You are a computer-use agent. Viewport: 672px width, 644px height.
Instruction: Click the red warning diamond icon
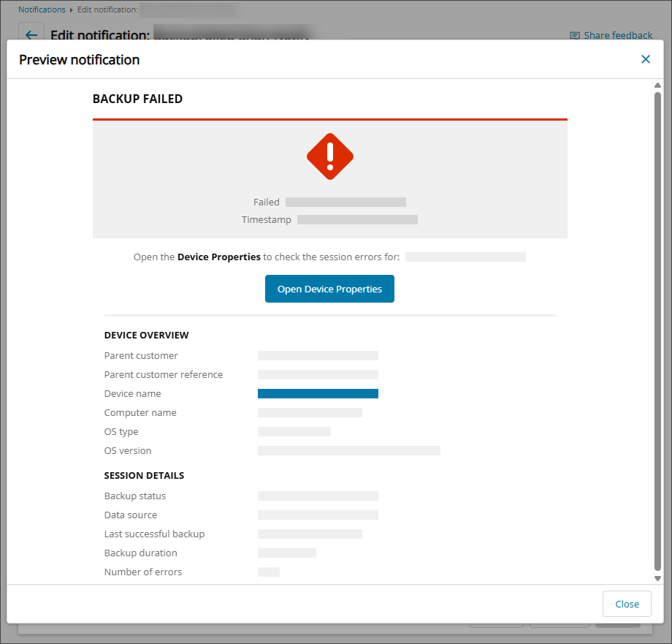pos(330,156)
